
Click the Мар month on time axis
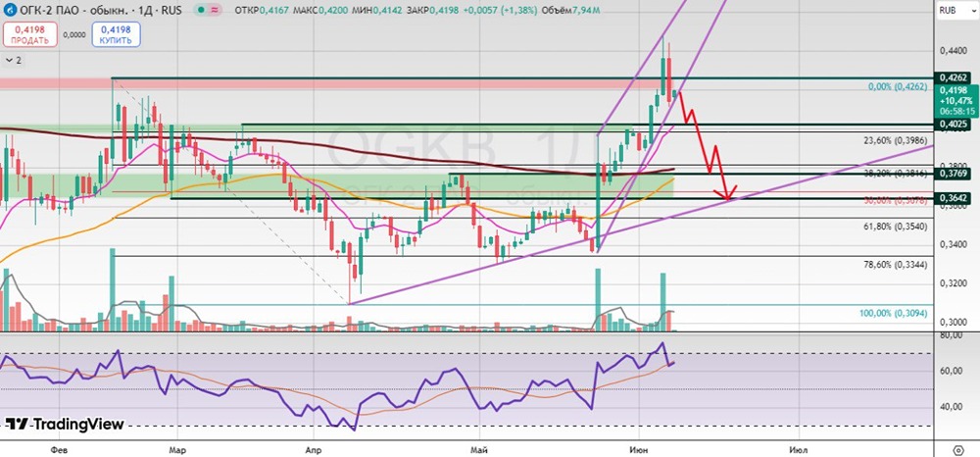[178, 449]
